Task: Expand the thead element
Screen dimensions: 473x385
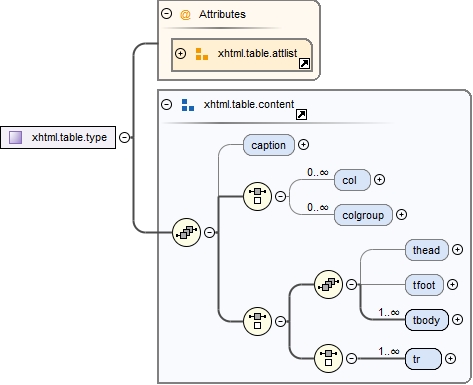Action: pos(457,250)
